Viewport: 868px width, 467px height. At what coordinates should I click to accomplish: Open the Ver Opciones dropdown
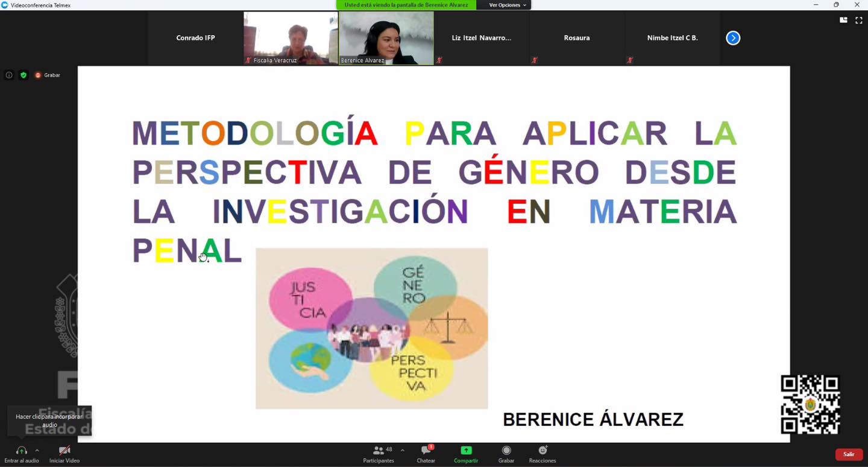[x=508, y=5]
